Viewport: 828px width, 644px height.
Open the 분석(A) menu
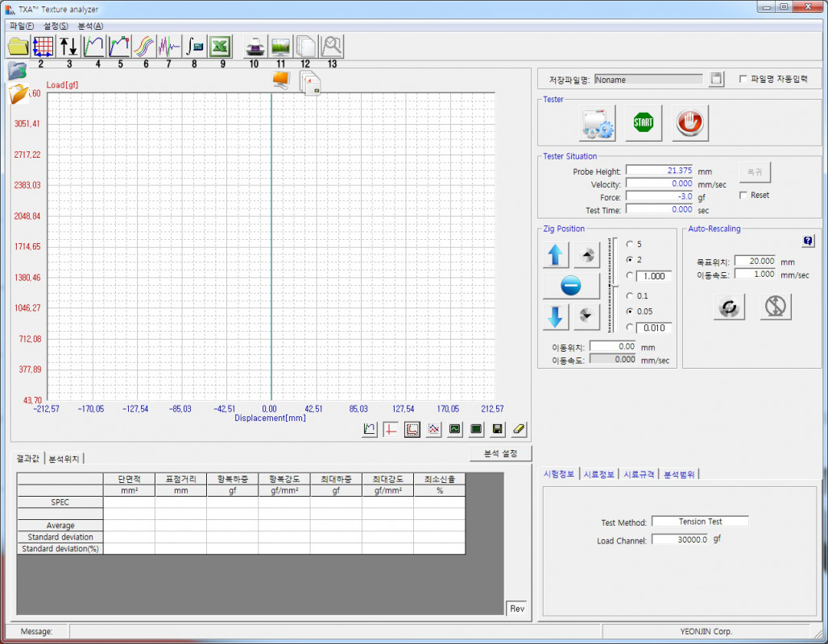(90, 26)
